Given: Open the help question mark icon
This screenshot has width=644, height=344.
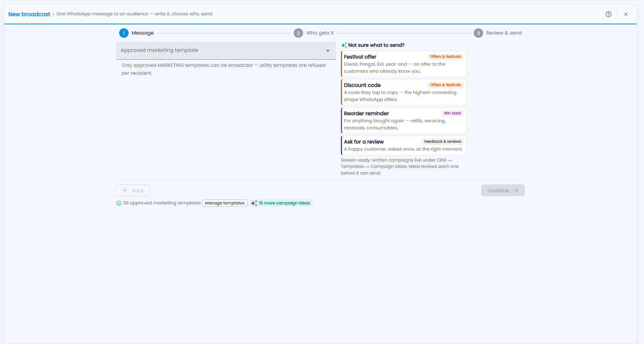Looking at the screenshot, I should point(609,14).
